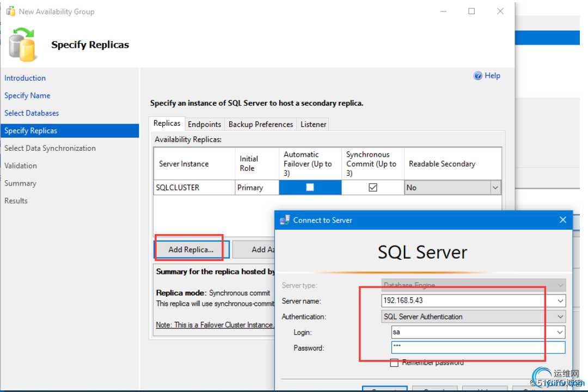
Task: Select the SQLCLUSTER server instance cell
Action: [194, 187]
